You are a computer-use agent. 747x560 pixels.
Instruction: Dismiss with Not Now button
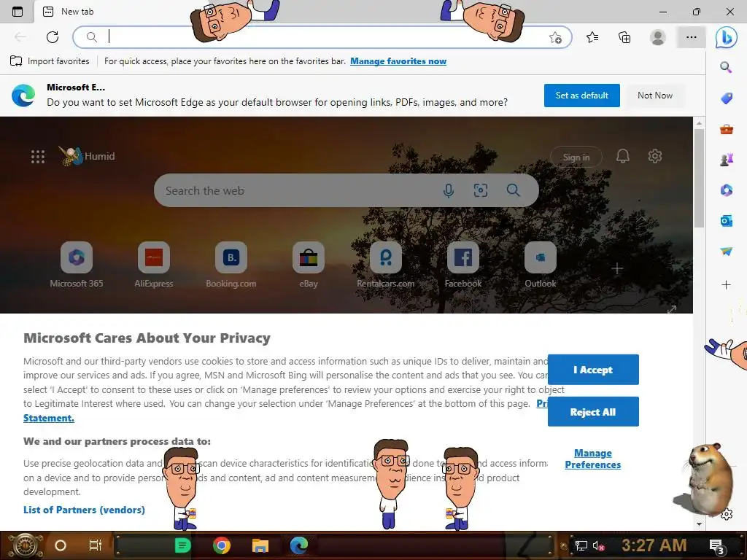click(655, 96)
